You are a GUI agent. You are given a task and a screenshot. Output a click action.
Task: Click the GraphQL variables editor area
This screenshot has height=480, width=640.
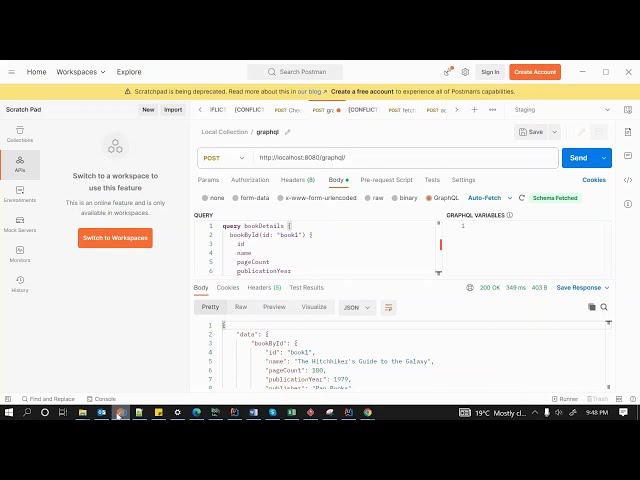pos(529,248)
